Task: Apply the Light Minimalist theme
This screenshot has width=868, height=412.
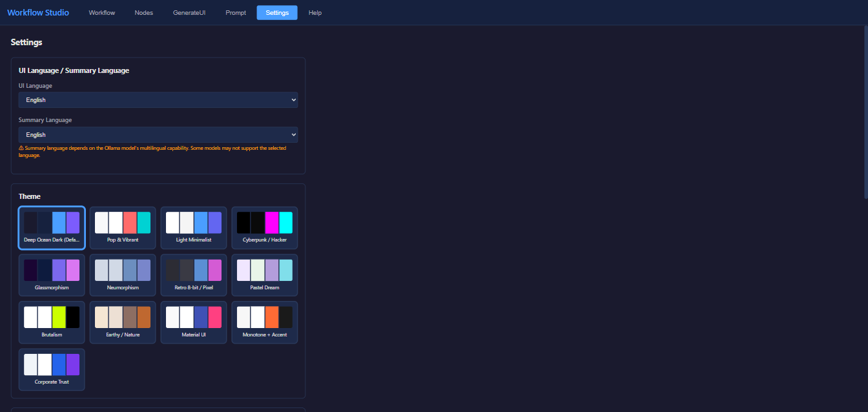Action: tap(194, 227)
